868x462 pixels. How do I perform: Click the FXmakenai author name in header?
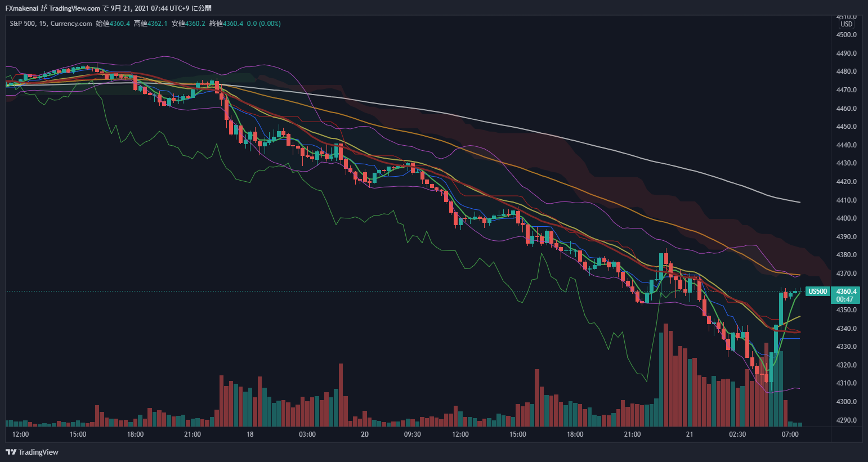(x=22, y=8)
